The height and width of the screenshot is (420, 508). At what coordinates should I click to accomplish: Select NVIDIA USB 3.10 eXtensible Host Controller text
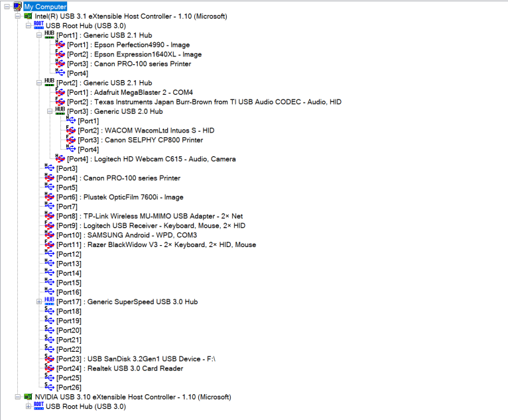tap(133, 397)
